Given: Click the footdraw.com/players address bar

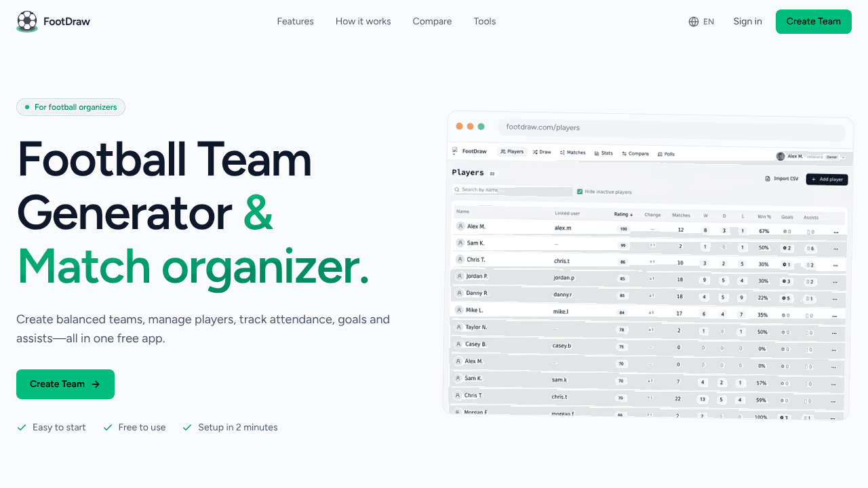Looking at the screenshot, I should 671,128.
